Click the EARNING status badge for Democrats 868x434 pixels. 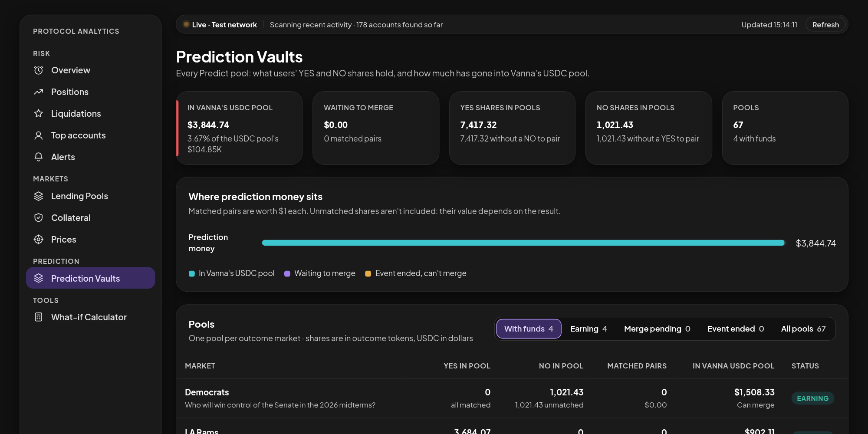tap(812, 398)
